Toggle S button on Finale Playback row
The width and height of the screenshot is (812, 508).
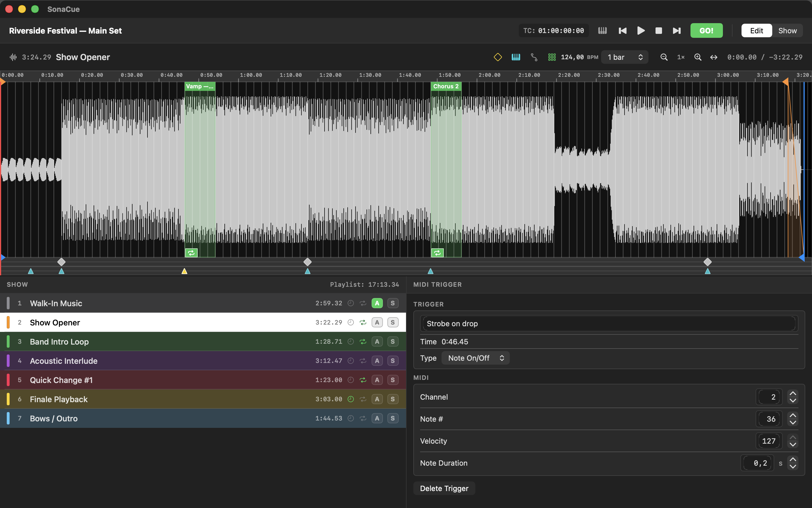392,399
